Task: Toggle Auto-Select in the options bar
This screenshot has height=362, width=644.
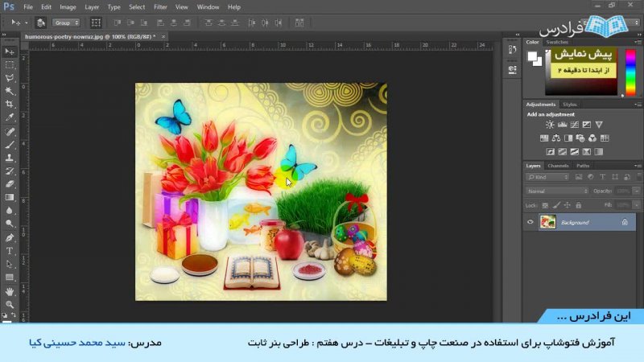Action: click(x=41, y=23)
